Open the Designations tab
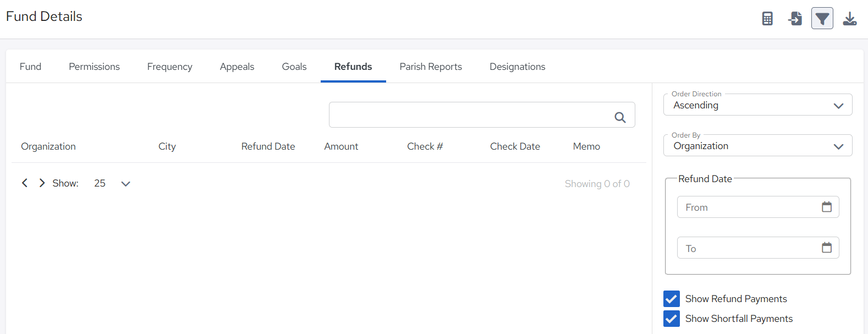 [518, 67]
